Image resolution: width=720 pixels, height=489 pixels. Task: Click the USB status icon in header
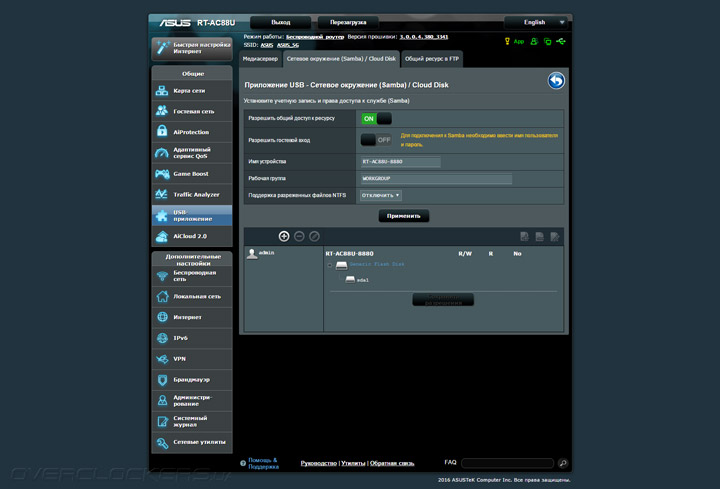coord(562,42)
